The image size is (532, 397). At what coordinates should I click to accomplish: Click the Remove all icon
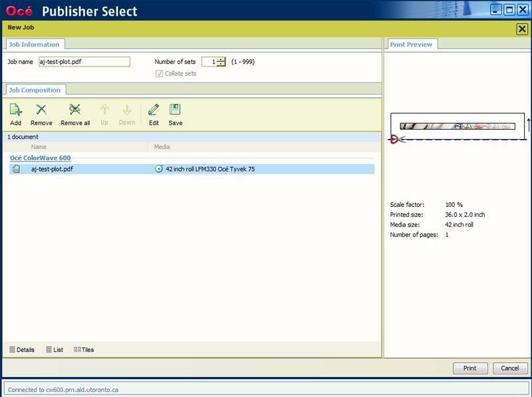tap(75, 114)
